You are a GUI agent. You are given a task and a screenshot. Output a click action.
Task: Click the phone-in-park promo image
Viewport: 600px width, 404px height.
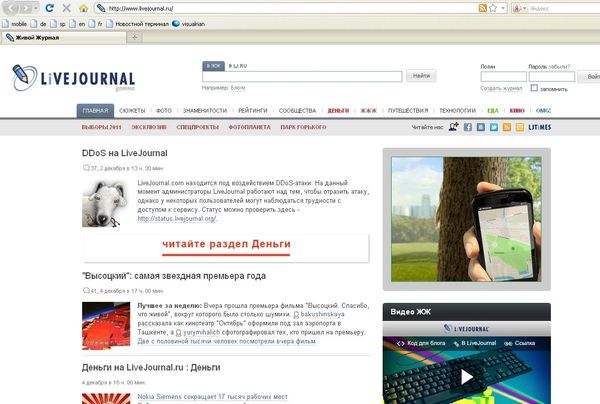click(x=466, y=219)
